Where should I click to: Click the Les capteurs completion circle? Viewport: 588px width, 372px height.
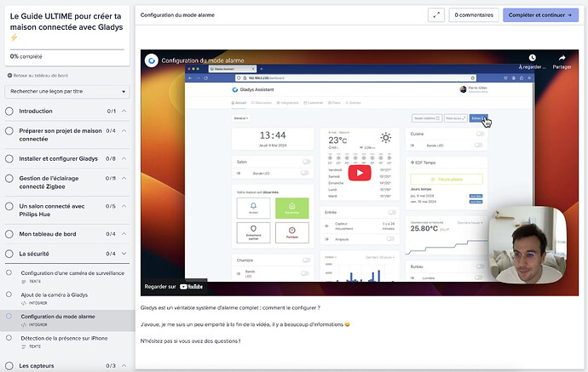(x=9, y=366)
